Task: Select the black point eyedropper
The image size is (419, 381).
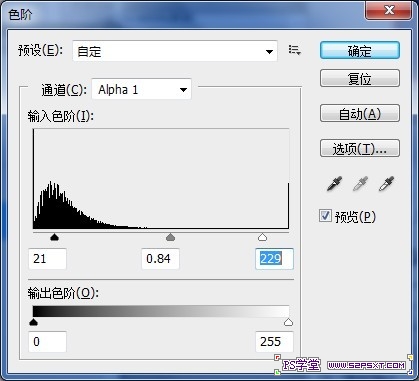Action: point(334,184)
